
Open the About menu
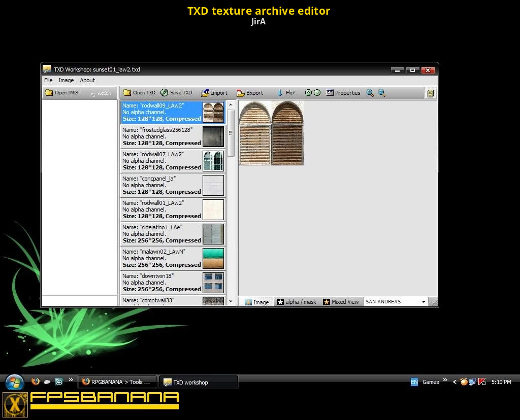point(87,80)
